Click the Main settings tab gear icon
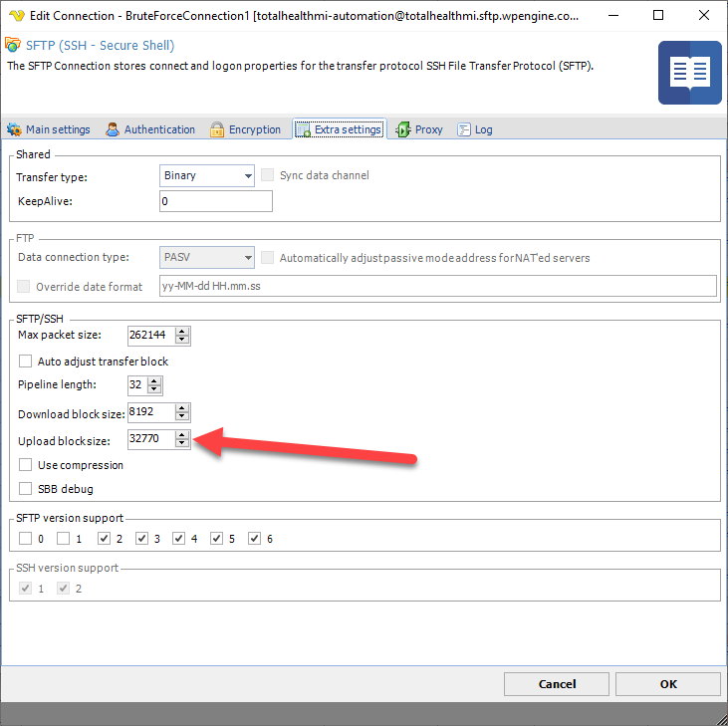Viewport: 728px width, 726px height. 14,129
